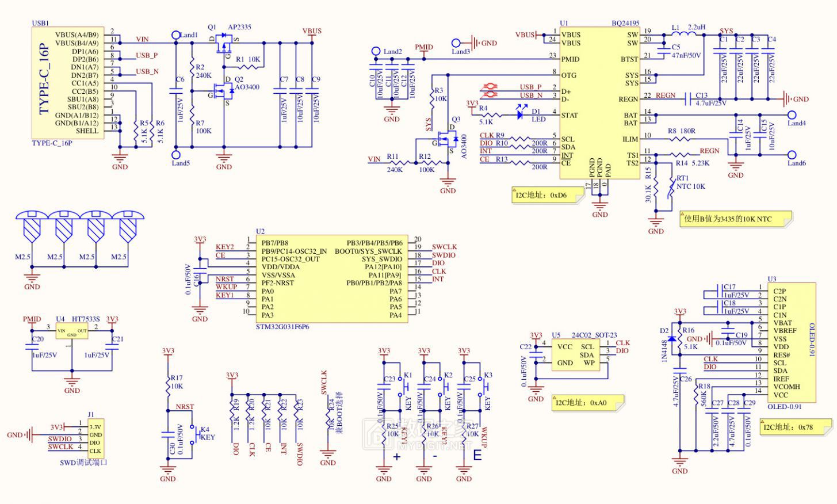Click the RT1 NTC 10K thermistor symbol
The height and width of the screenshot is (504, 837).
(x=670, y=189)
